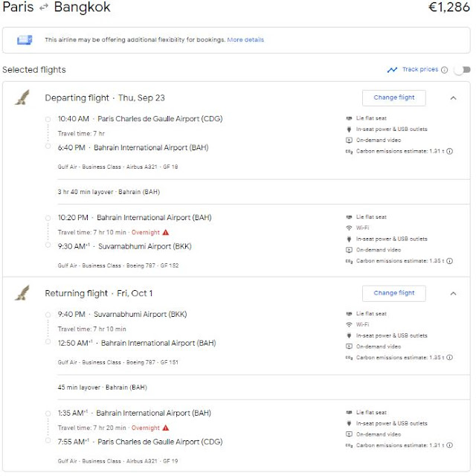Click the Gulf Air logo for departing flight
The width and height of the screenshot is (476, 476).
click(x=22, y=97)
